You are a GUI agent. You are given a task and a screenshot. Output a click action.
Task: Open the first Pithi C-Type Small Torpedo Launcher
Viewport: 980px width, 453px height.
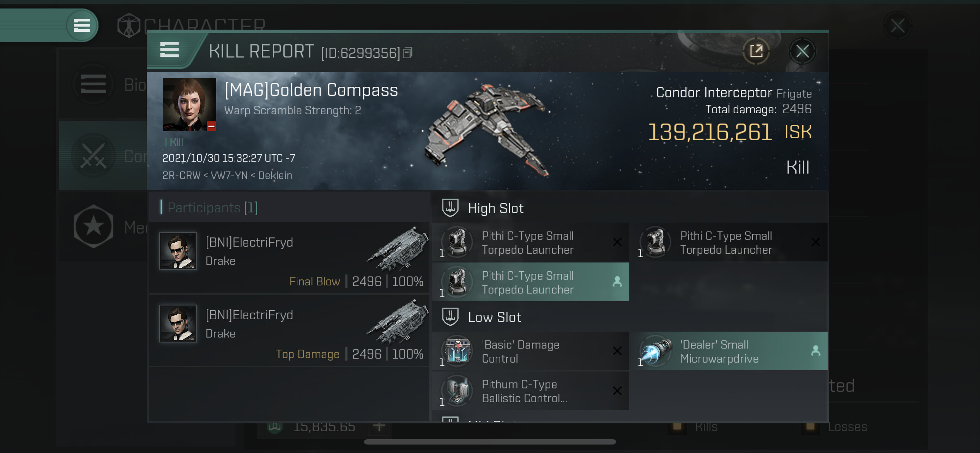pos(531,242)
